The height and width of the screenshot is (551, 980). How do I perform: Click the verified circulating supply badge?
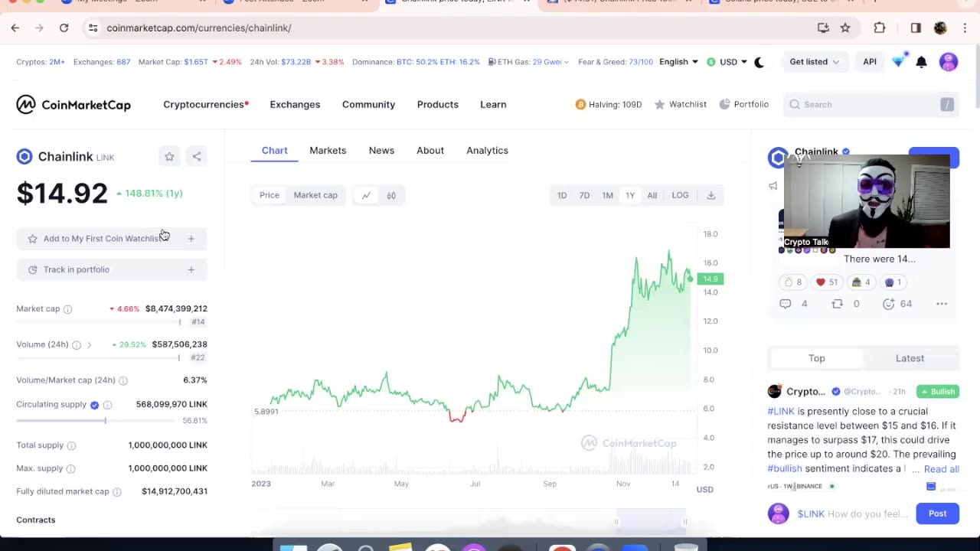pos(94,405)
